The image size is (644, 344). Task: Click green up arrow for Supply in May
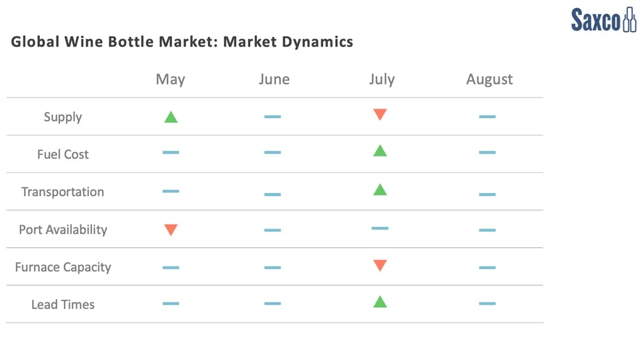click(x=171, y=117)
